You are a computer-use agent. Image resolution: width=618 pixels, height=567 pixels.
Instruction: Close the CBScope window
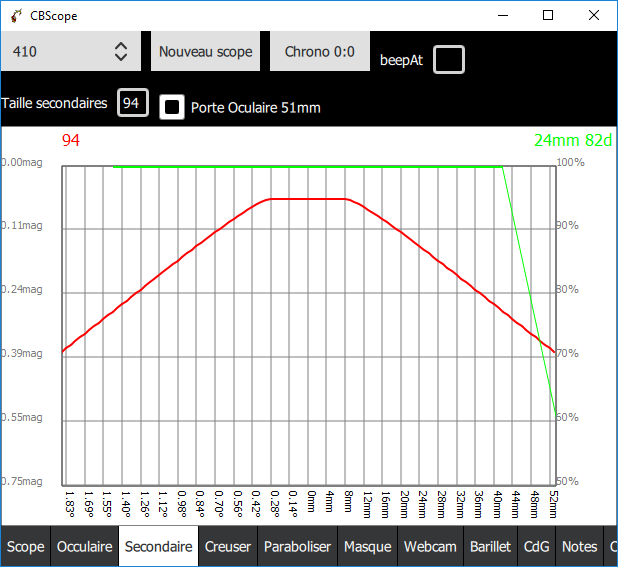594,15
